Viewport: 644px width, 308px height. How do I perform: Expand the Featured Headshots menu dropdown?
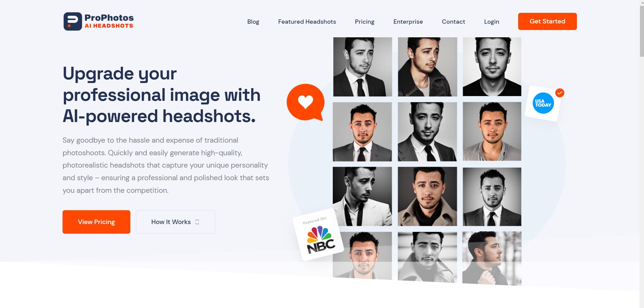point(307,21)
